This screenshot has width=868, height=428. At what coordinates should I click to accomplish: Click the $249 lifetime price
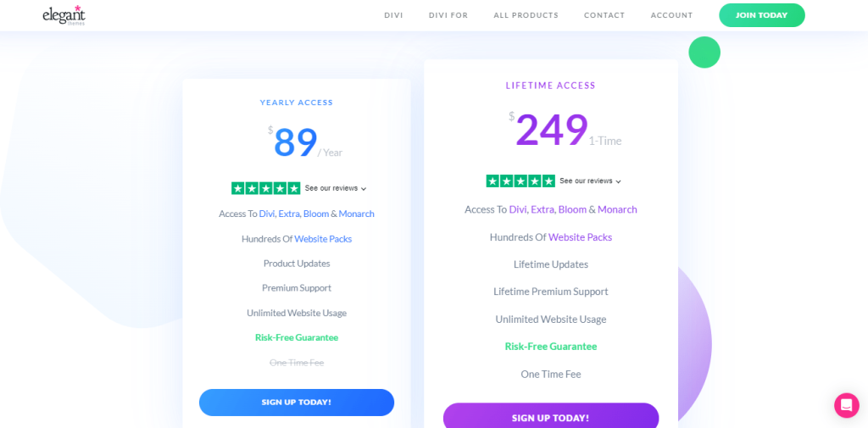pos(551,131)
